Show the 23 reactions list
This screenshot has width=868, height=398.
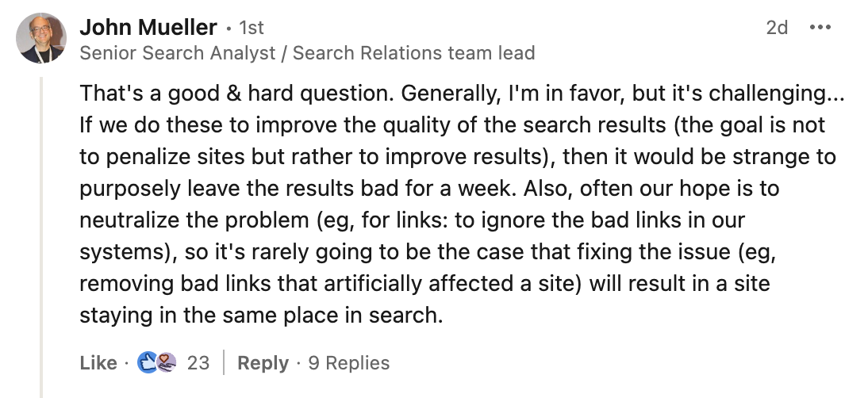point(198,363)
